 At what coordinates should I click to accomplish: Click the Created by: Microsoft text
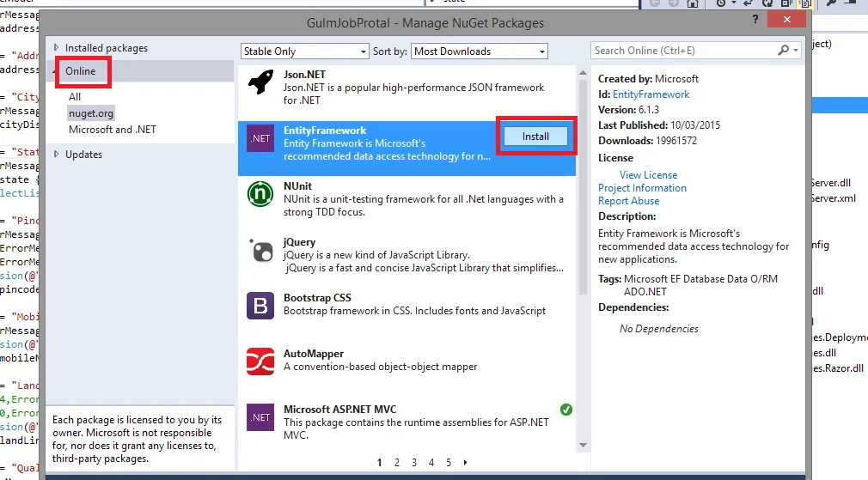tap(648, 79)
